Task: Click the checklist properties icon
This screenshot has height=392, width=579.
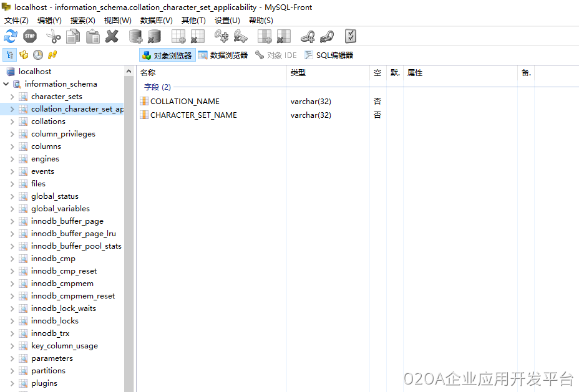Action: (351, 36)
